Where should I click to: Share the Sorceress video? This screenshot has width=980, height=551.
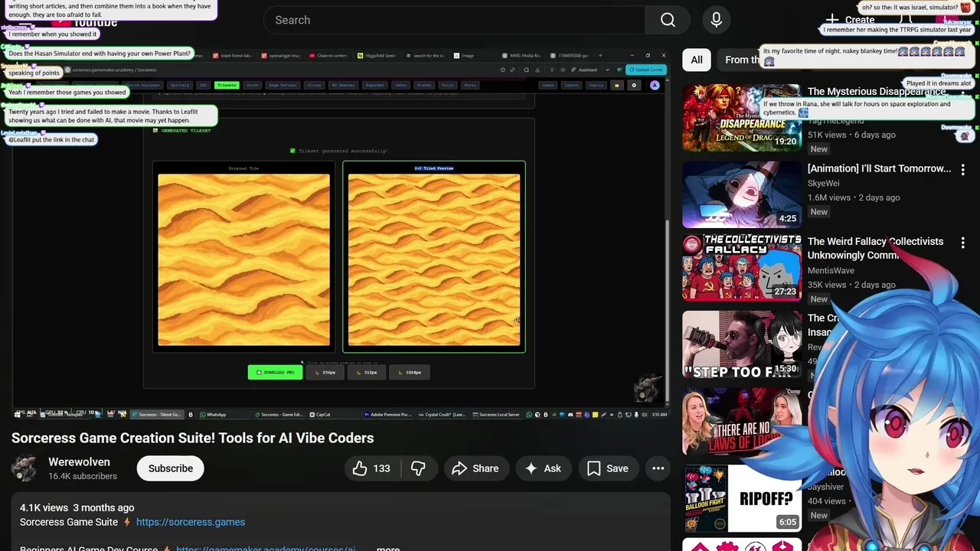click(475, 468)
